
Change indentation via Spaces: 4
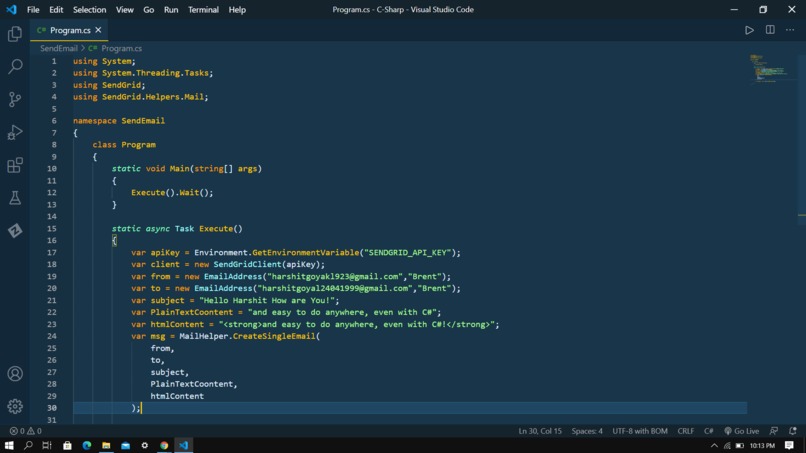click(587, 431)
